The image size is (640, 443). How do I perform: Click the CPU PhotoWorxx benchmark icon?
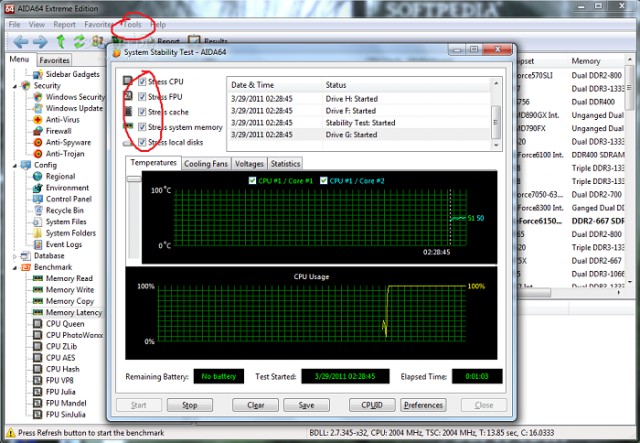click(x=38, y=335)
